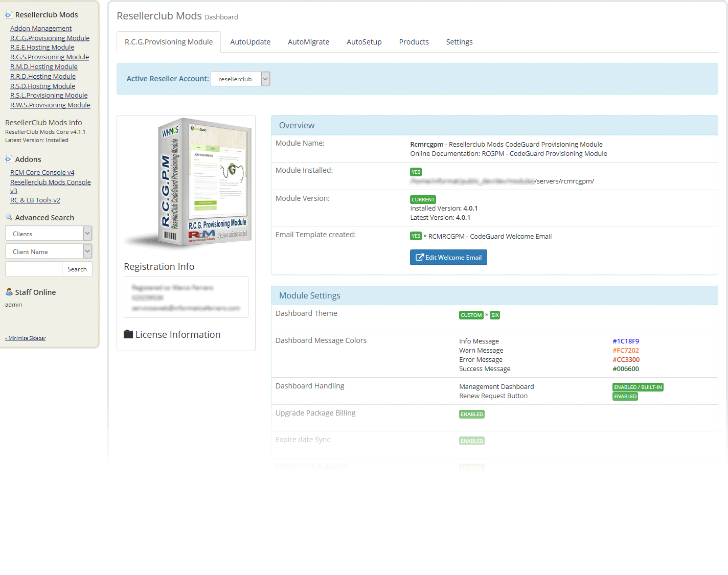Screen dimensions: 728x575
Task: Go to the Products tab
Action: click(x=414, y=42)
